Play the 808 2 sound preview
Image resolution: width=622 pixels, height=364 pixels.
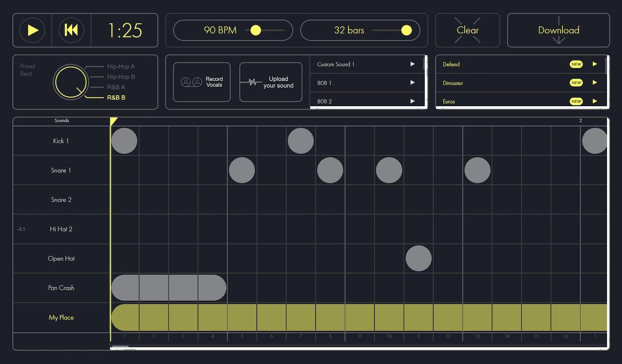412,101
